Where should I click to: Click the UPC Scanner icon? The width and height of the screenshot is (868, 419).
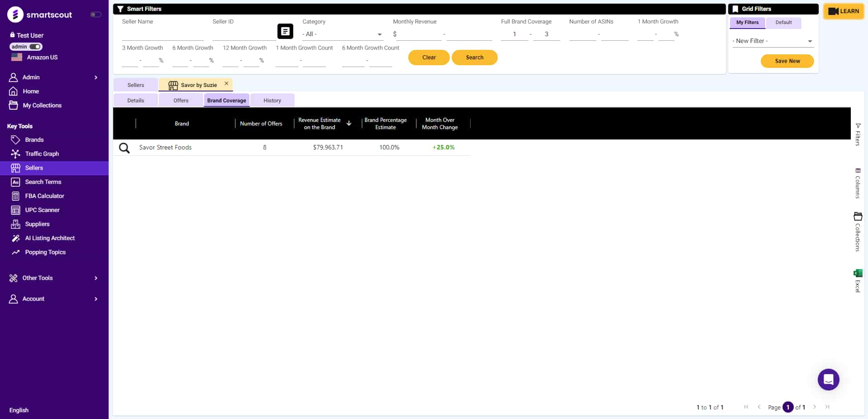[x=15, y=210]
